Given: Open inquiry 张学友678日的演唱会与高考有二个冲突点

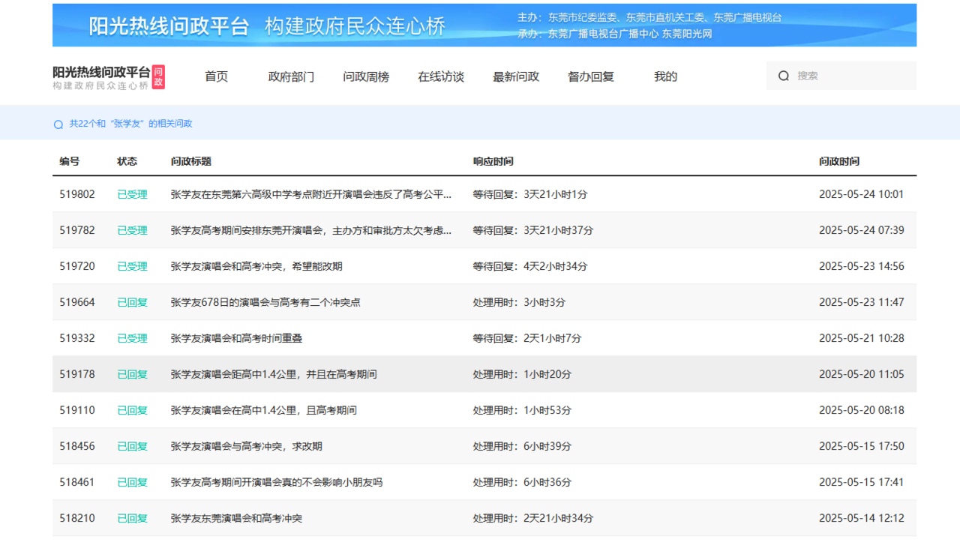Looking at the screenshot, I should tap(265, 302).
